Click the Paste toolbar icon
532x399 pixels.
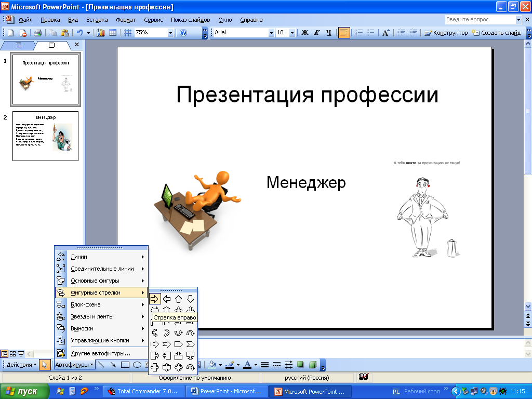coord(65,33)
